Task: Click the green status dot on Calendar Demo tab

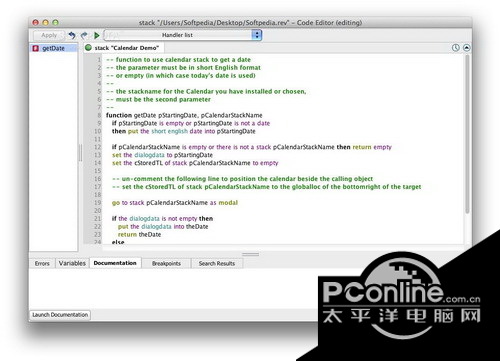Action: click(88, 48)
